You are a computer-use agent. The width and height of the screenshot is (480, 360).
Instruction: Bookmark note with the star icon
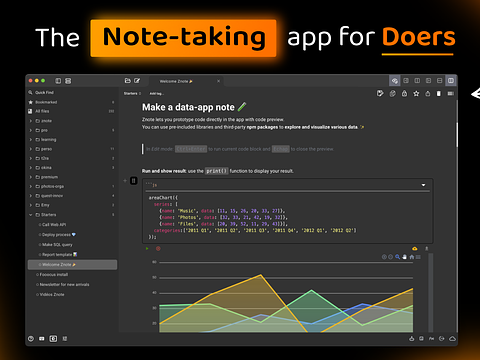(x=416, y=94)
